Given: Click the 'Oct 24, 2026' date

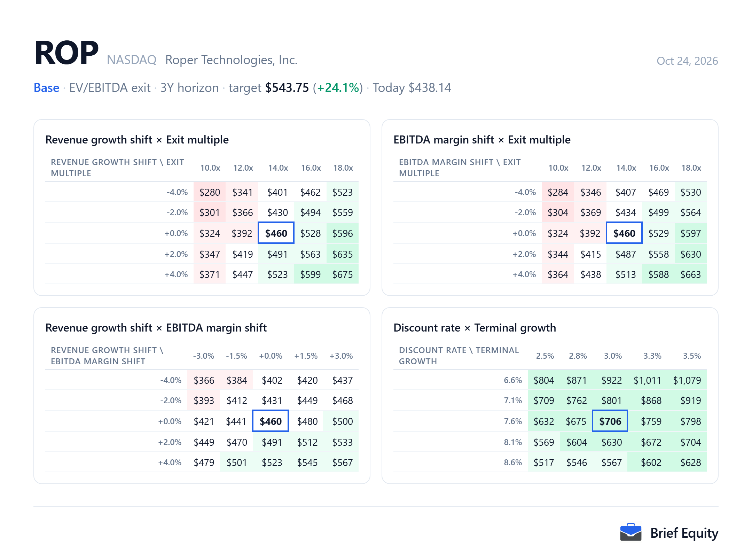Looking at the screenshot, I should pyautogui.click(x=687, y=61).
